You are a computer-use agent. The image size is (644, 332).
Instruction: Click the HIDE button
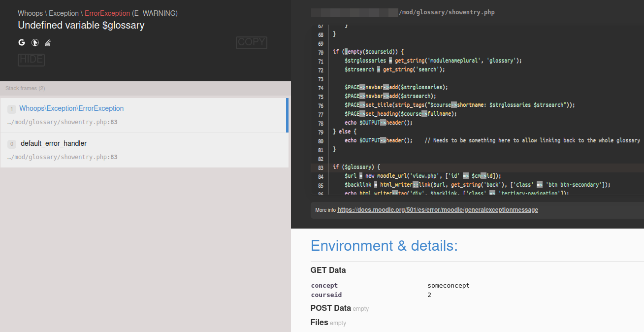32,60
